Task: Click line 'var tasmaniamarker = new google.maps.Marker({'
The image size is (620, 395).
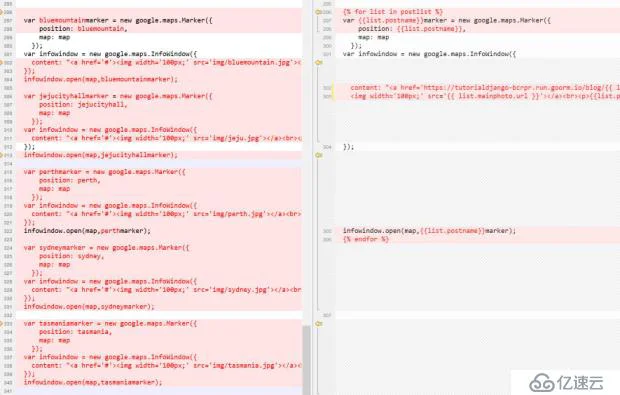Action: click(110, 323)
